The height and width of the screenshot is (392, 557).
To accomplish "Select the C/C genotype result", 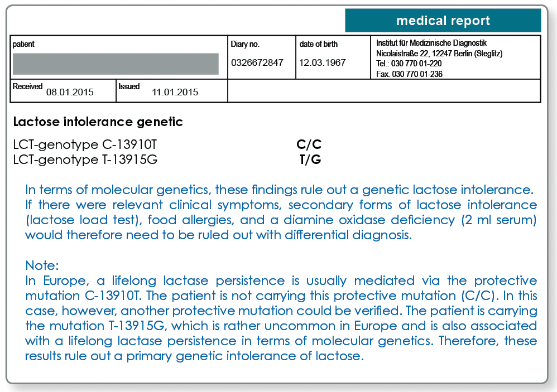I will pyautogui.click(x=309, y=144).
